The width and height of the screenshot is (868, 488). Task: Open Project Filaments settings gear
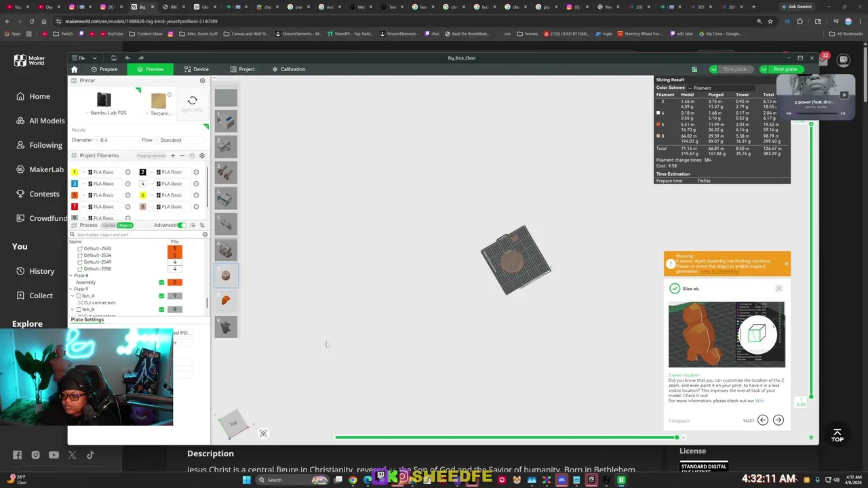tap(201, 156)
